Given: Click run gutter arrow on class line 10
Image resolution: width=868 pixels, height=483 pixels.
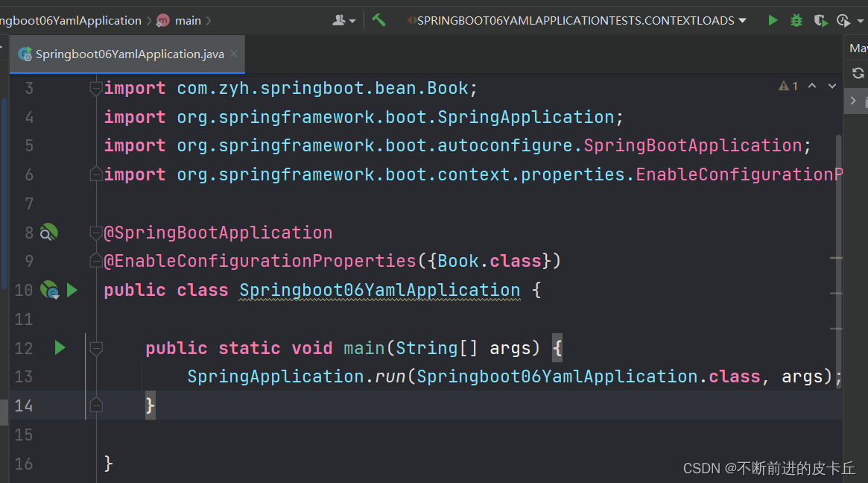Looking at the screenshot, I should (x=72, y=290).
